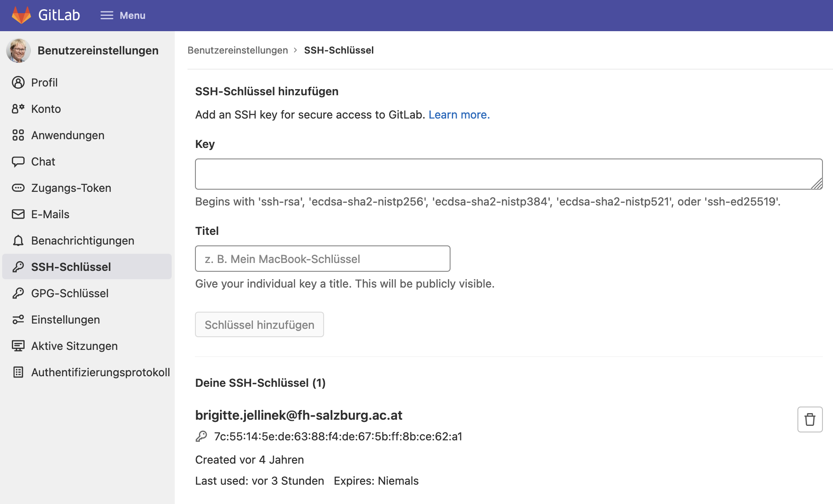Click the 'Titel' field label
This screenshot has height=504, width=833.
pyautogui.click(x=207, y=231)
